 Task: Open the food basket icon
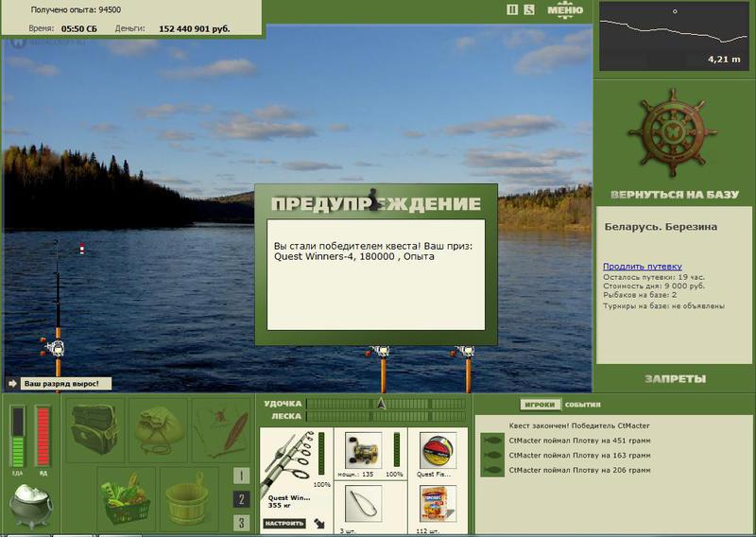126,499
